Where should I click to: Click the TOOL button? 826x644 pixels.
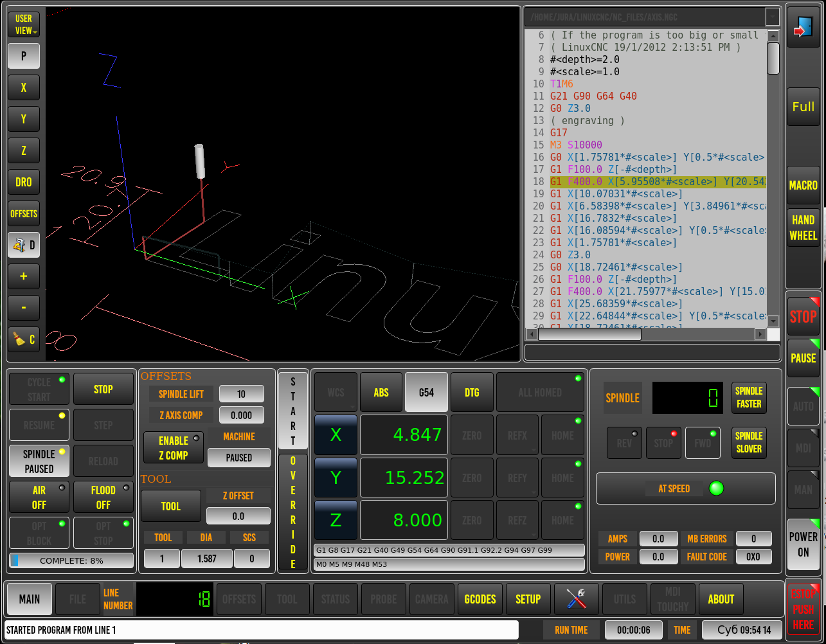[x=171, y=506]
